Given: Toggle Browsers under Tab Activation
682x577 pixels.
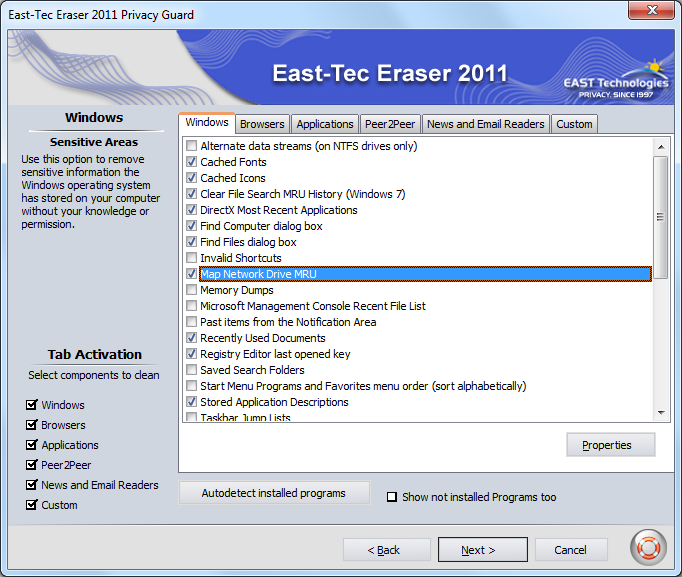Looking at the screenshot, I should (31, 425).
